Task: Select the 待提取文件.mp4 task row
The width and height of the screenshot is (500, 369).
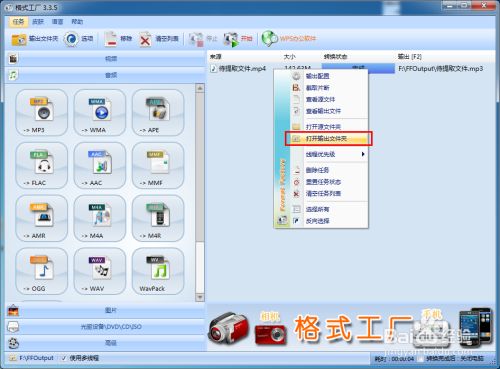Action: coord(241,68)
